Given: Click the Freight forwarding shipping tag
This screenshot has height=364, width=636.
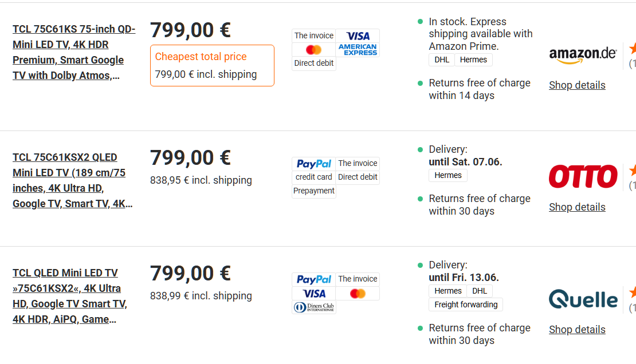Looking at the screenshot, I should point(466,304).
